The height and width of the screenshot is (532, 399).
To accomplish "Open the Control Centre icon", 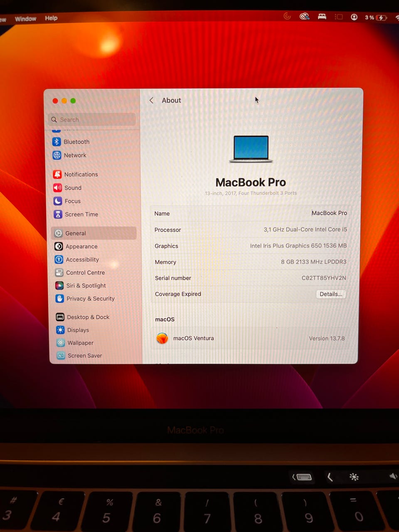I will (59, 273).
